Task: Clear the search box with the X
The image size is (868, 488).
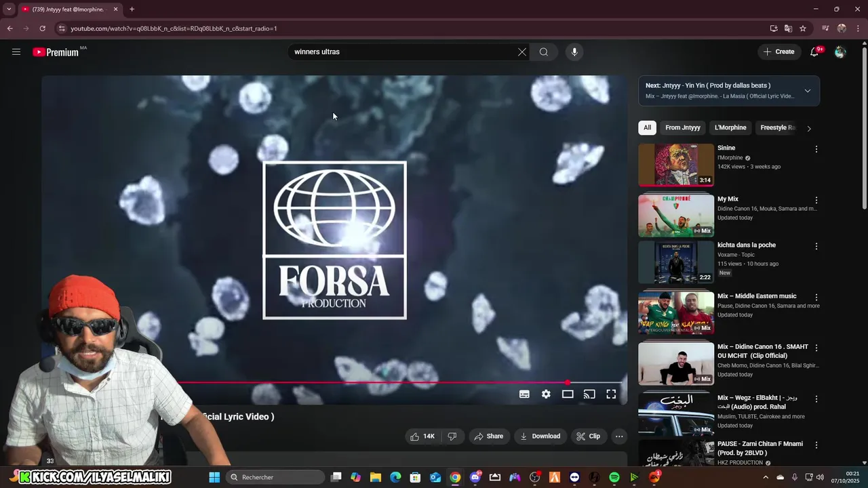Action: tap(522, 52)
